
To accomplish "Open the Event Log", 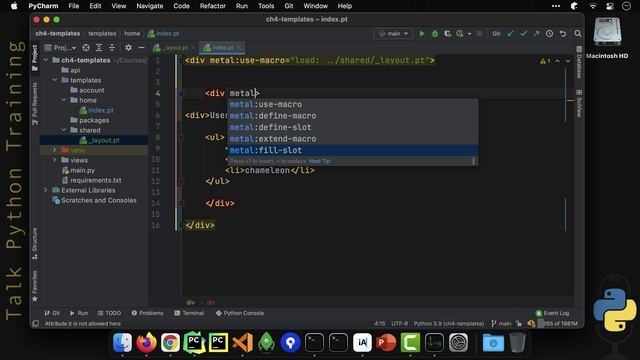I will click(x=552, y=313).
